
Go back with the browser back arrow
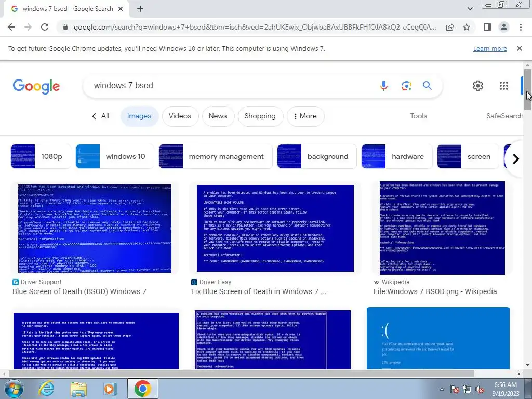click(11, 27)
